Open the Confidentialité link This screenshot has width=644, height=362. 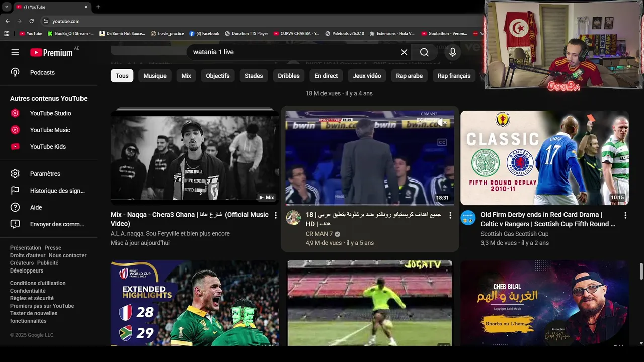tap(28, 291)
